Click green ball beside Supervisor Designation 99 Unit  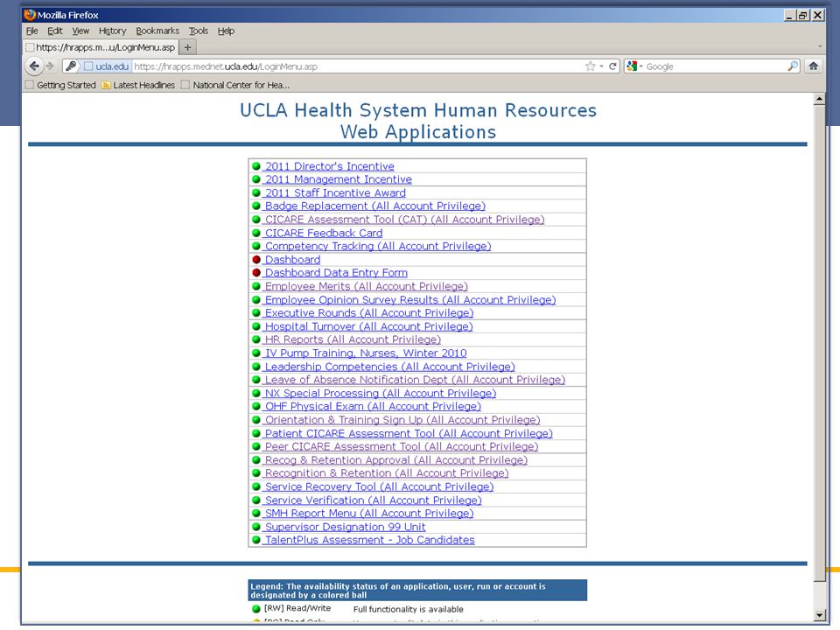point(256,527)
